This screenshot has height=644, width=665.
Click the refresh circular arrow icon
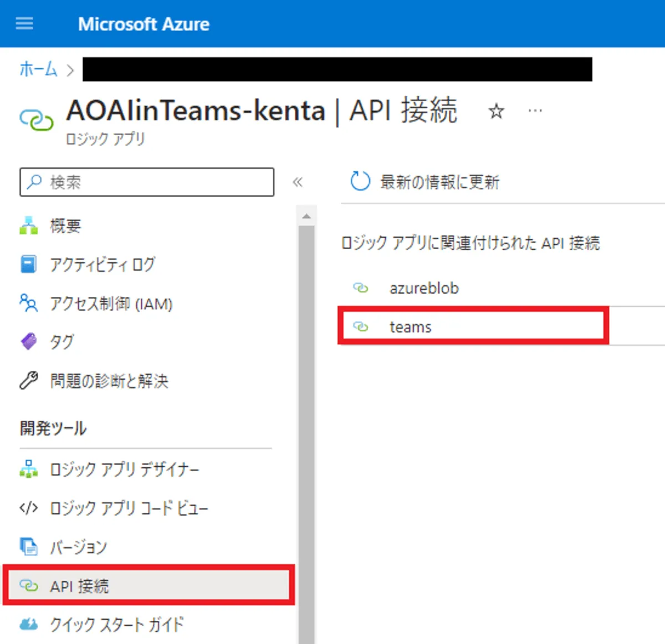(x=360, y=181)
